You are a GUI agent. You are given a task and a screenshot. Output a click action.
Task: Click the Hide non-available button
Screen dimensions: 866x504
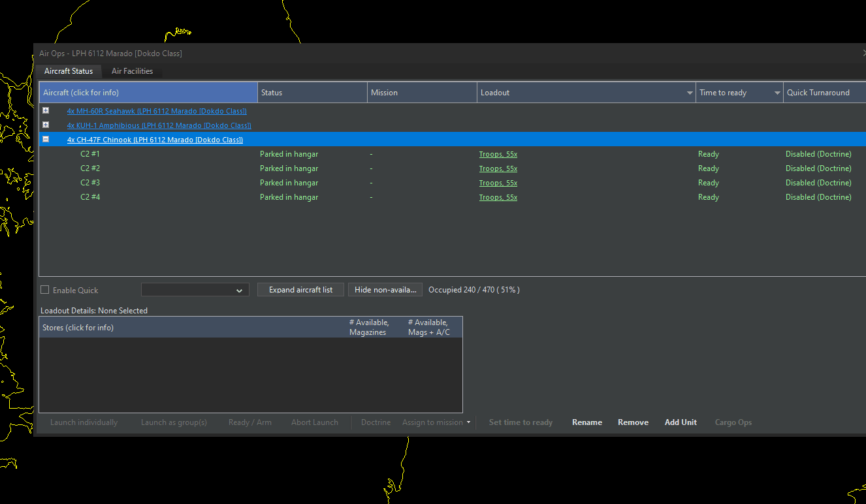[x=385, y=290]
